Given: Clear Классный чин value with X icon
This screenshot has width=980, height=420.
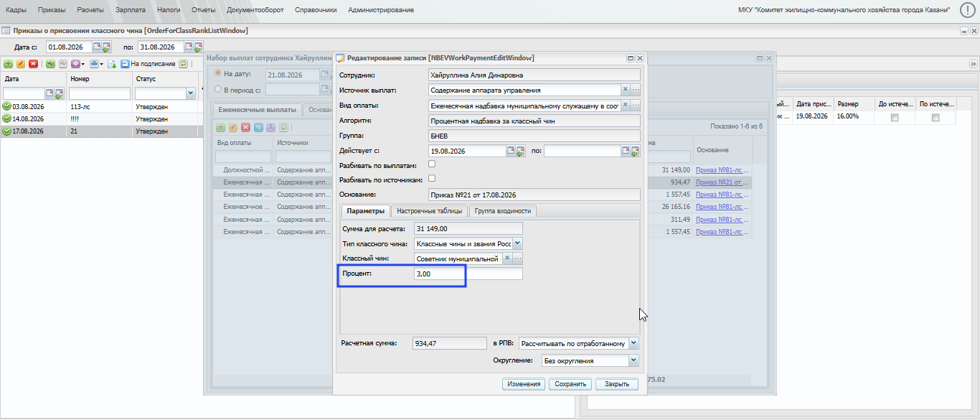Looking at the screenshot, I should pyautogui.click(x=507, y=258).
